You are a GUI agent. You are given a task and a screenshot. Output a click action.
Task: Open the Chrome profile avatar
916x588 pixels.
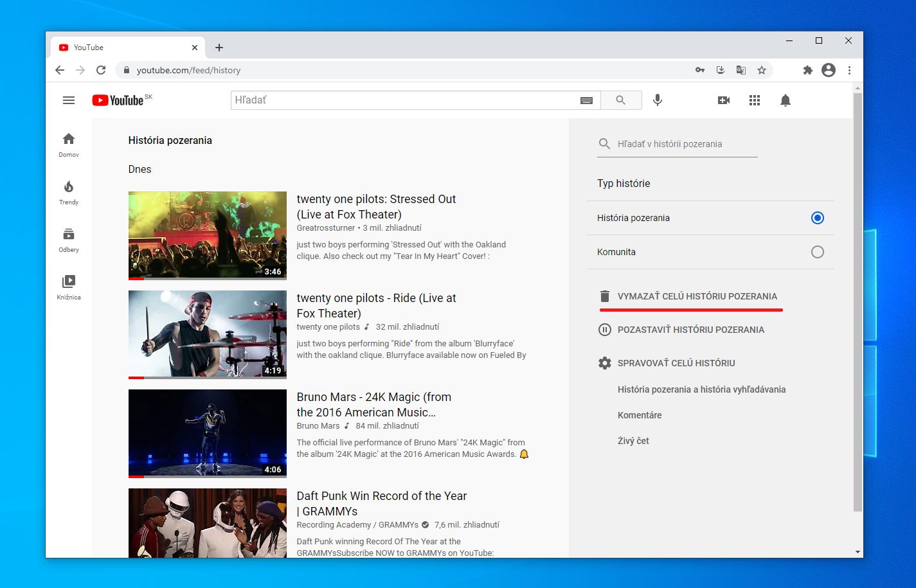829,70
